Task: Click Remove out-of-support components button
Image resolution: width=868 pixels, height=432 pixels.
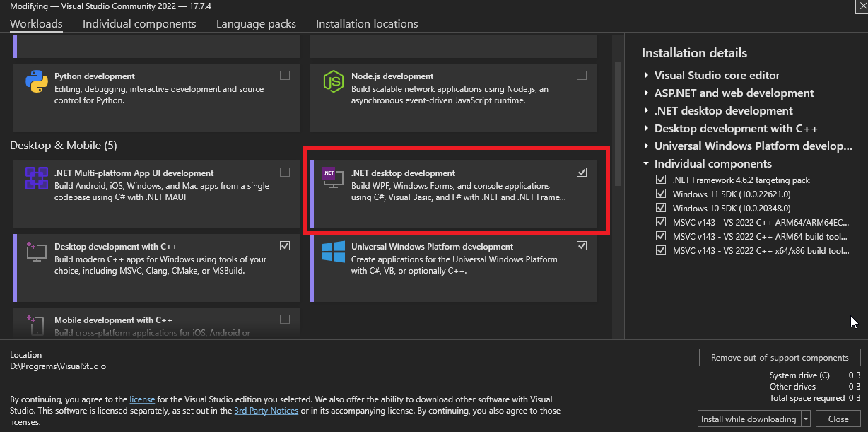Action: point(780,358)
